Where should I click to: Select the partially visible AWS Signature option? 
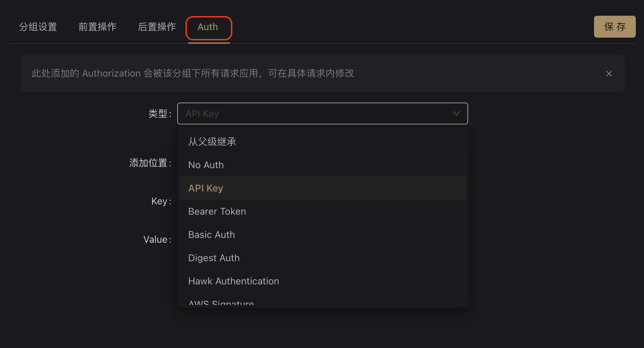point(221,303)
